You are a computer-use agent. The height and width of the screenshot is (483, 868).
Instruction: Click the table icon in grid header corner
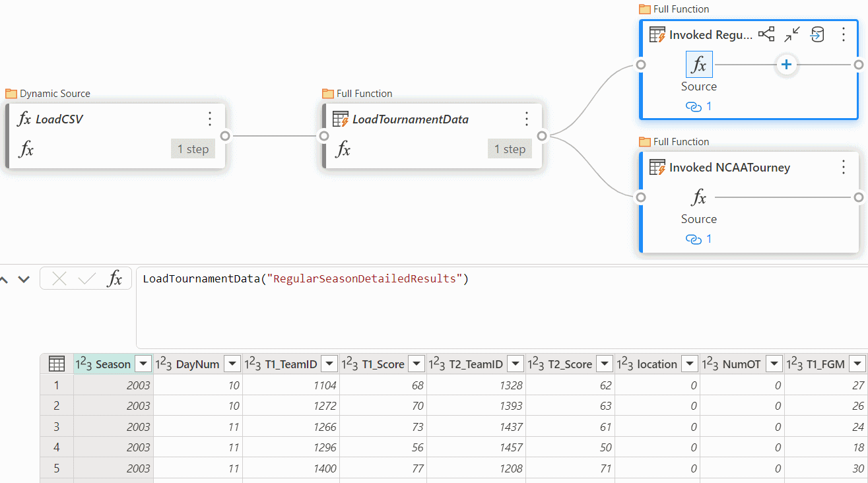57,364
